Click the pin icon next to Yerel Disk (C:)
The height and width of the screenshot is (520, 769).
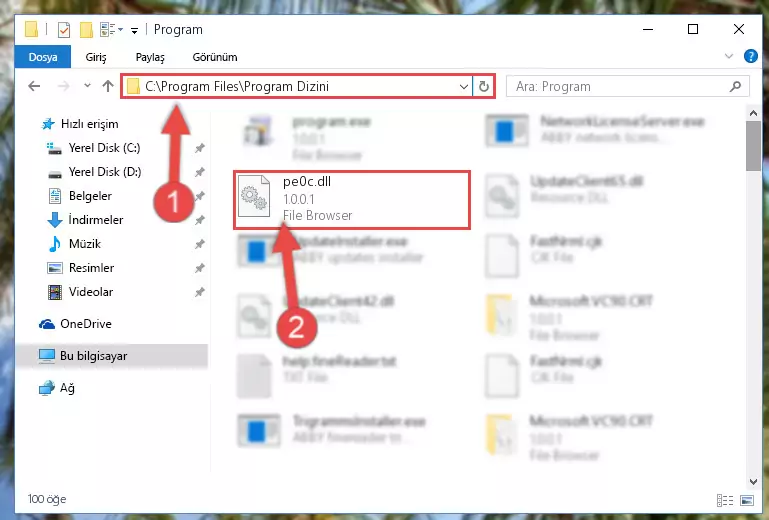pyautogui.click(x=200, y=148)
